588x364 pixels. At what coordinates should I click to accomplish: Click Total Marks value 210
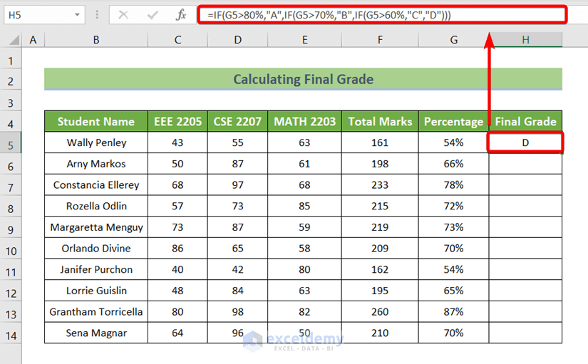coord(380,333)
